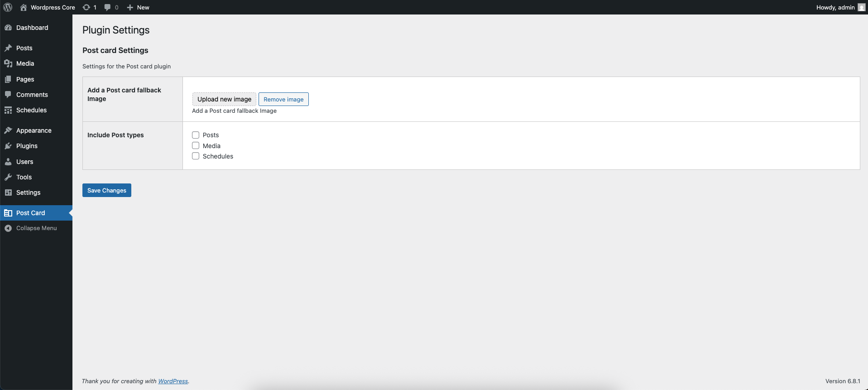Click the Upload new image button
This screenshot has width=868, height=390.
pyautogui.click(x=224, y=99)
